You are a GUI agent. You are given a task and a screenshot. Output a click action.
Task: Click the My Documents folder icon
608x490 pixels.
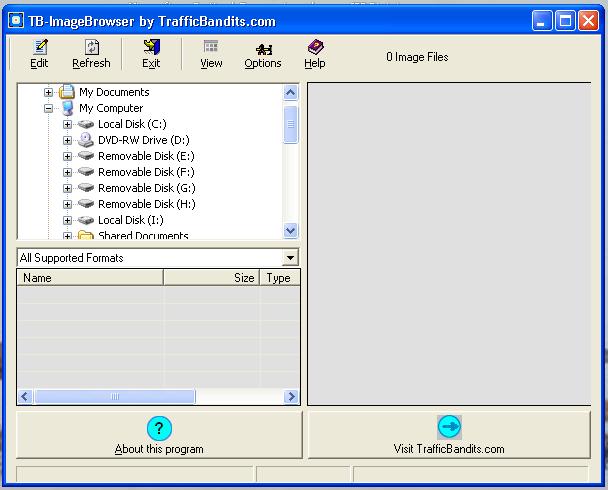(67, 92)
